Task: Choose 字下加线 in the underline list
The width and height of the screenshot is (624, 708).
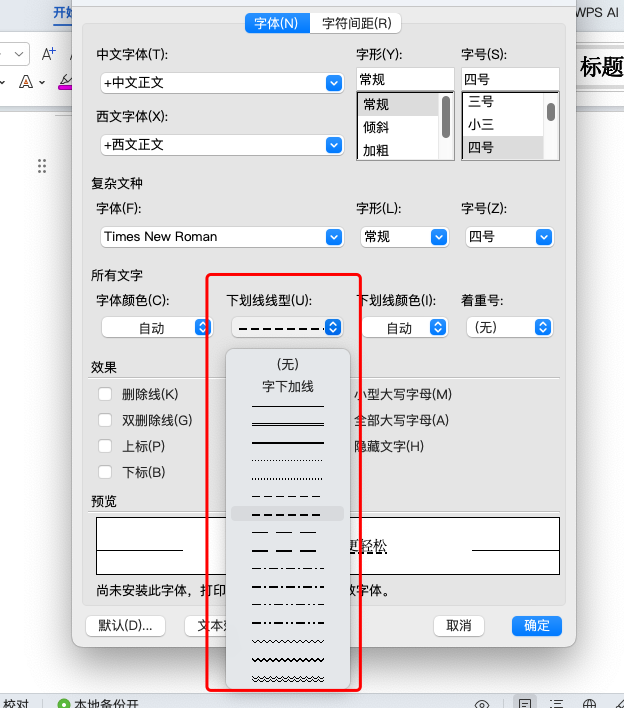Action: [288, 387]
